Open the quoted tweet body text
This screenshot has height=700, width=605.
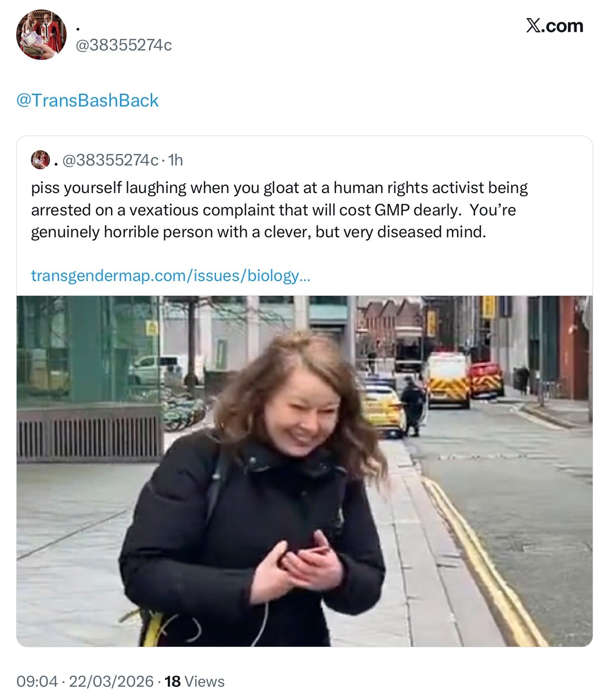280,210
